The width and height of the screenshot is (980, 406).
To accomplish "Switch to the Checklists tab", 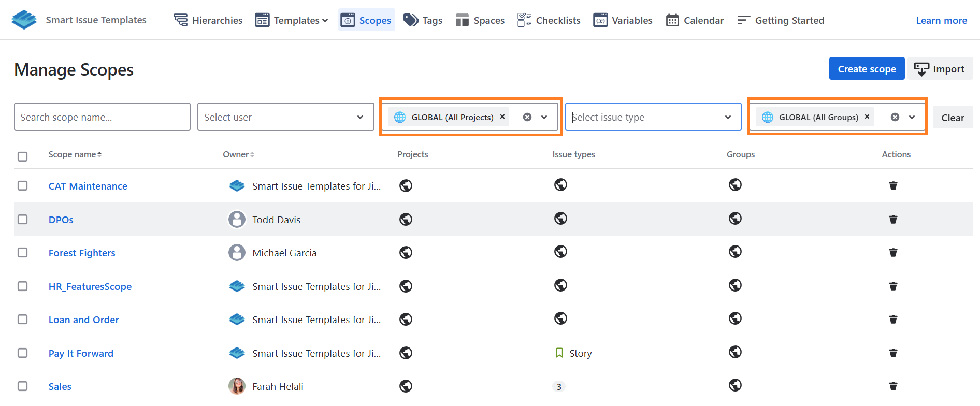I will click(549, 20).
